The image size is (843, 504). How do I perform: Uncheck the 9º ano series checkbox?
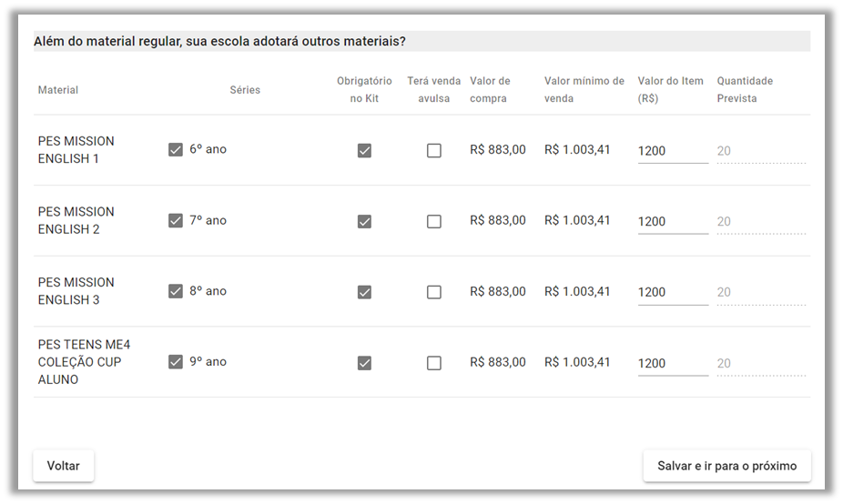pos(176,362)
